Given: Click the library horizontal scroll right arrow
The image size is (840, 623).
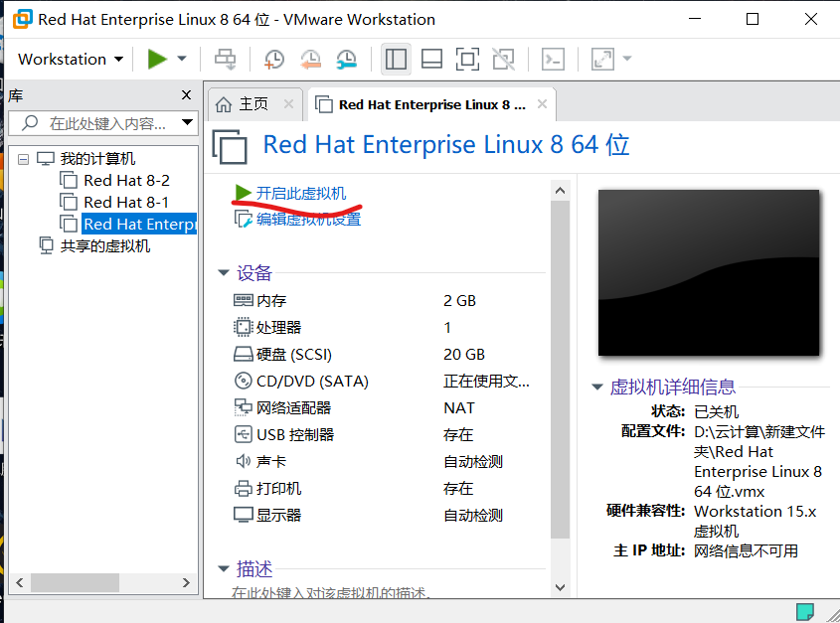Looking at the screenshot, I should (x=187, y=583).
